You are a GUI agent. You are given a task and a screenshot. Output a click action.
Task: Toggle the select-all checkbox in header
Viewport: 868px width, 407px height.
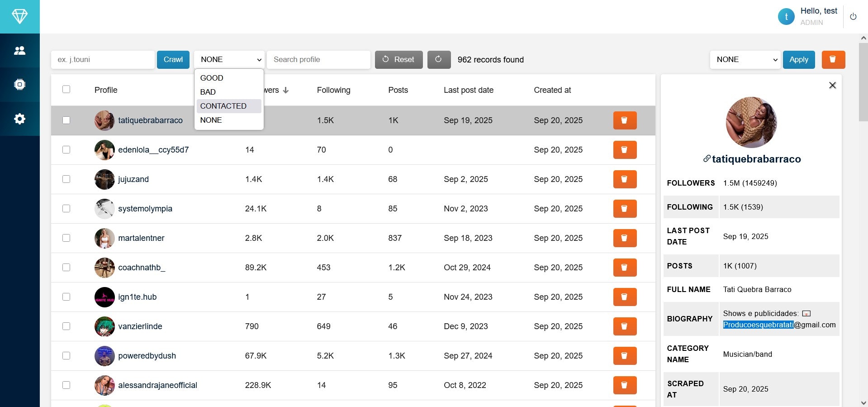coord(66,89)
